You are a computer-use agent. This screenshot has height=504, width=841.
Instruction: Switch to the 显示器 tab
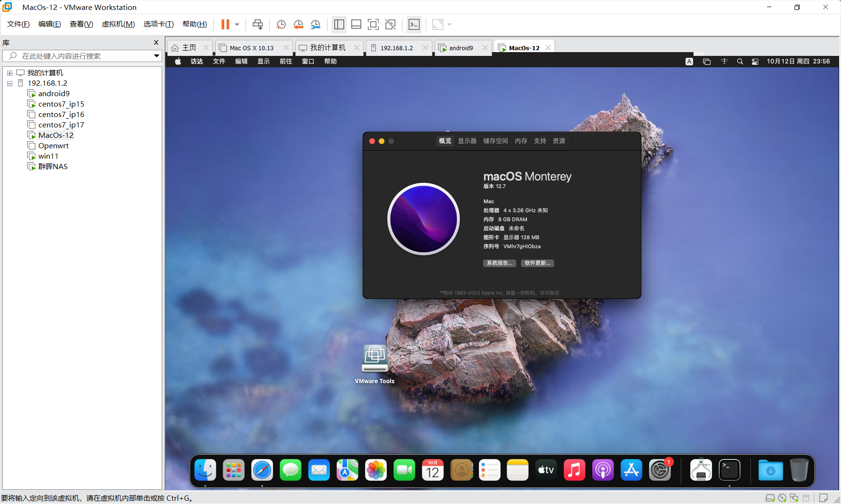coord(467,141)
